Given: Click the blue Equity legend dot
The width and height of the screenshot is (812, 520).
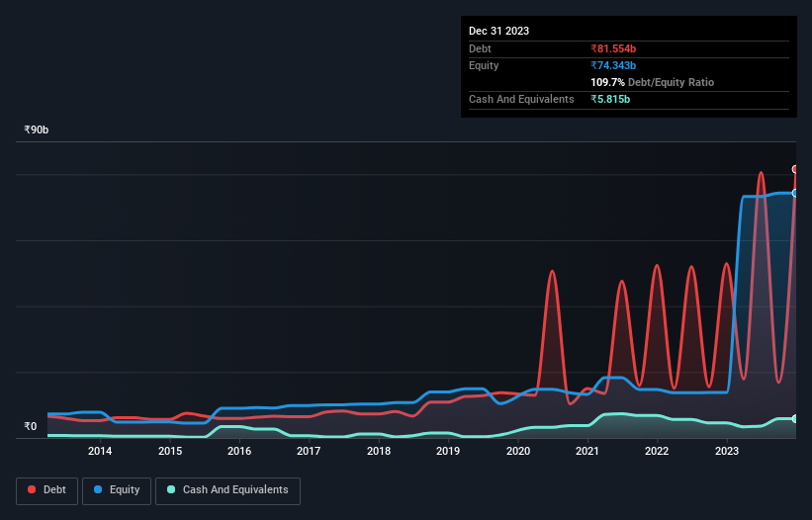Looking at the screenshot, I should (x=98, y=489).
